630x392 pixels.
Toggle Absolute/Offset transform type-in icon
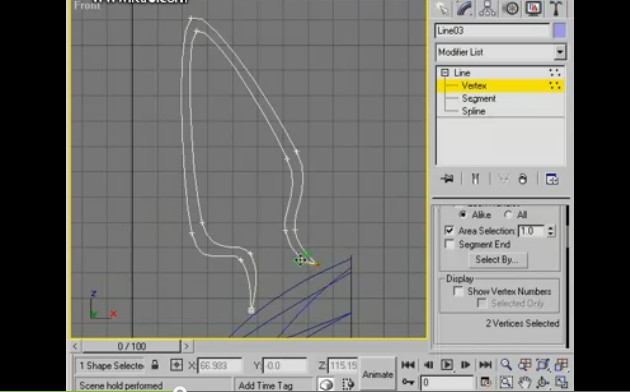click(176, 365)
